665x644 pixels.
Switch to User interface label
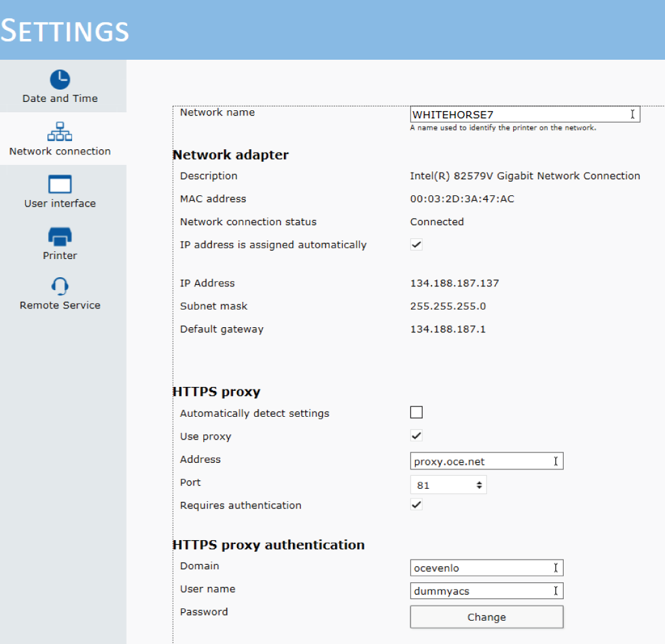click(x=60, y=203)
